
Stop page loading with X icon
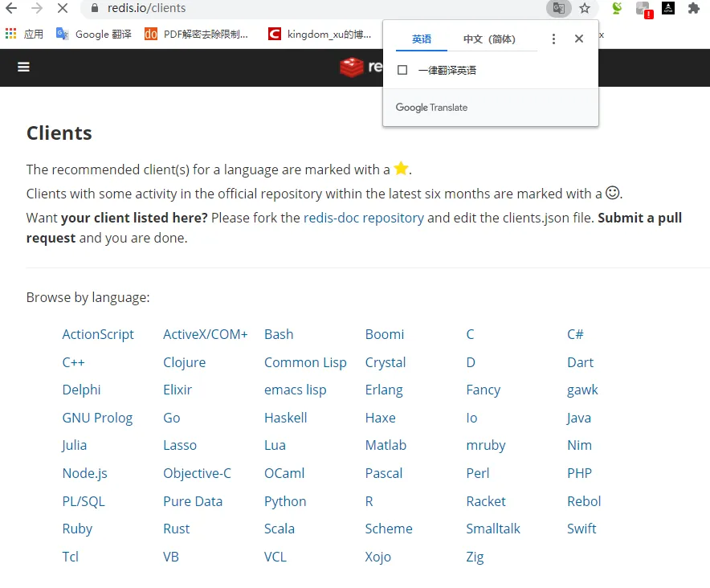click(63, 8)
